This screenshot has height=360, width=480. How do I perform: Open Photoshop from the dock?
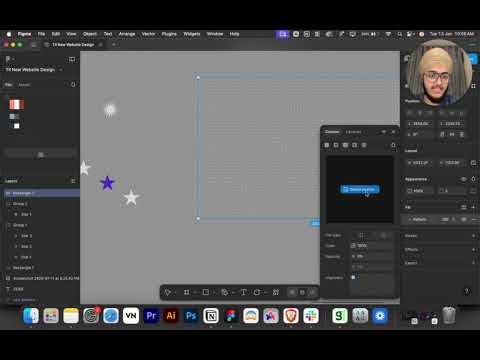(191, 316)
